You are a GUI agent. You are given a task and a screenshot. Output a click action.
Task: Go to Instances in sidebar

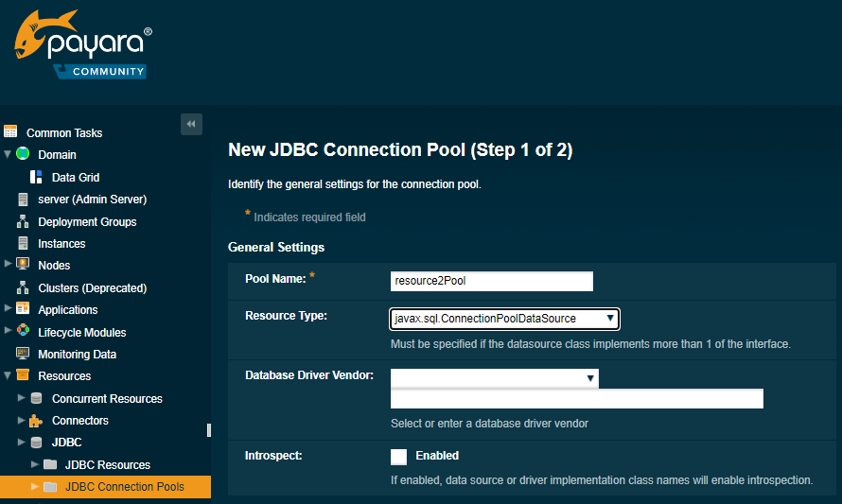coord(61,244)
